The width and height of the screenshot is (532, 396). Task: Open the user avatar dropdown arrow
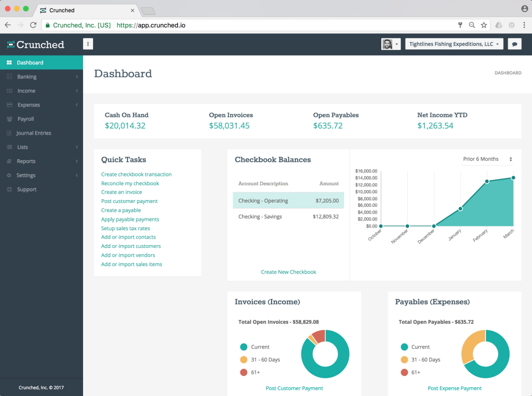click(396, 43)
